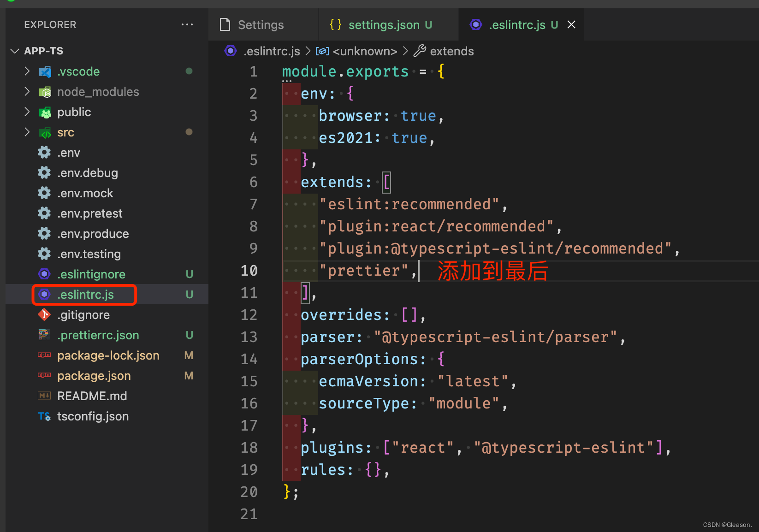The width and height of the screenshot is (759, 532).
Task: Expand the public folder chevron
Action: [27, 112]
